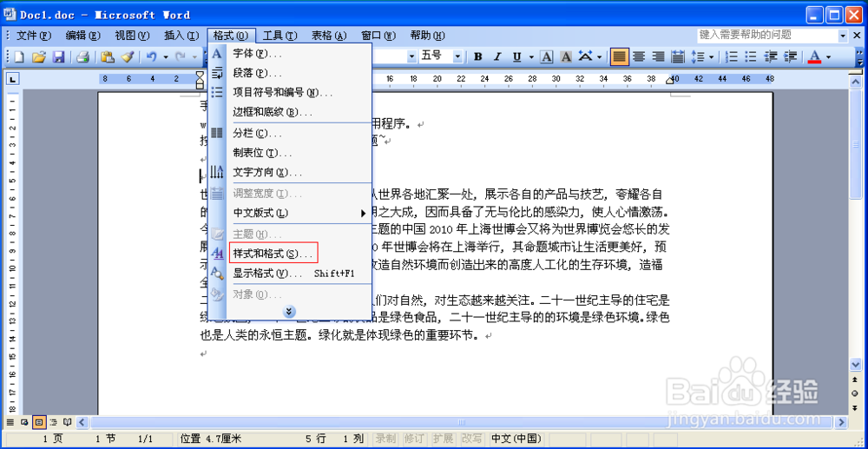The width and height of the screenshot is (868, 449).
Task: Open the font size 五号 dropdown
Action: [x=457, y=56]
